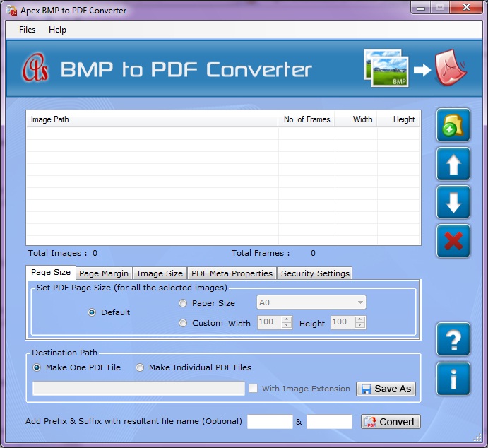Click the resize grip at window corner
This screenshot has width=488, height=448.
[477, 437]
